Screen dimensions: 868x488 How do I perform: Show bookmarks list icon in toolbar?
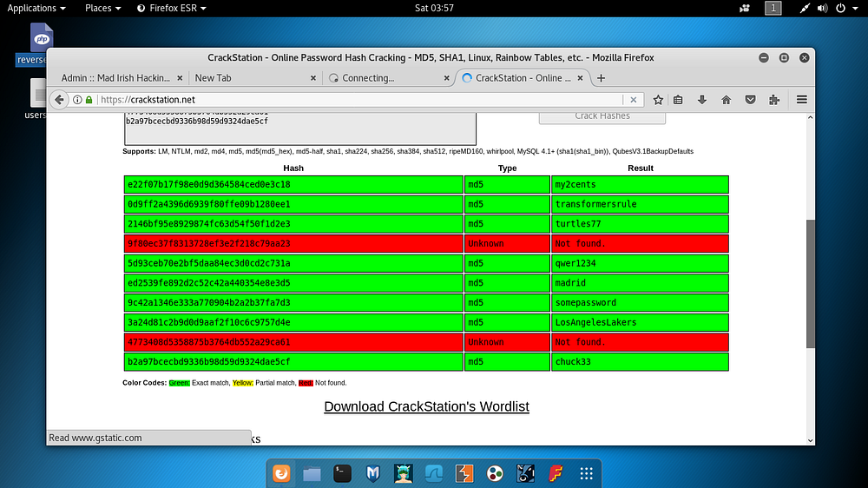coord(678,100)
